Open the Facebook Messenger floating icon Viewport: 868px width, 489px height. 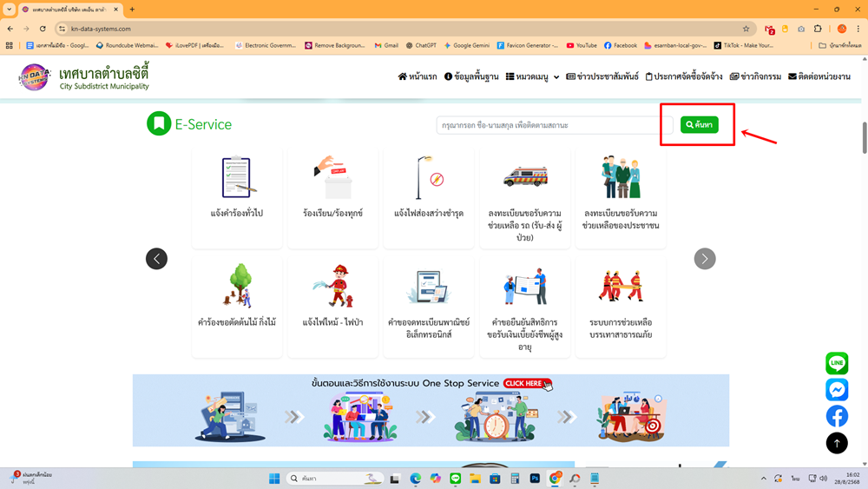tap(837, 389)
